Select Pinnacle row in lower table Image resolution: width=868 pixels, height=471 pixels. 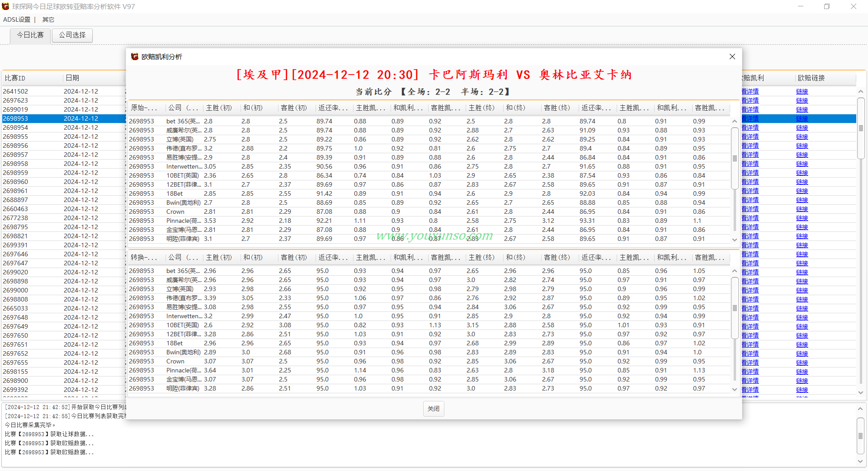coord(429,370)
